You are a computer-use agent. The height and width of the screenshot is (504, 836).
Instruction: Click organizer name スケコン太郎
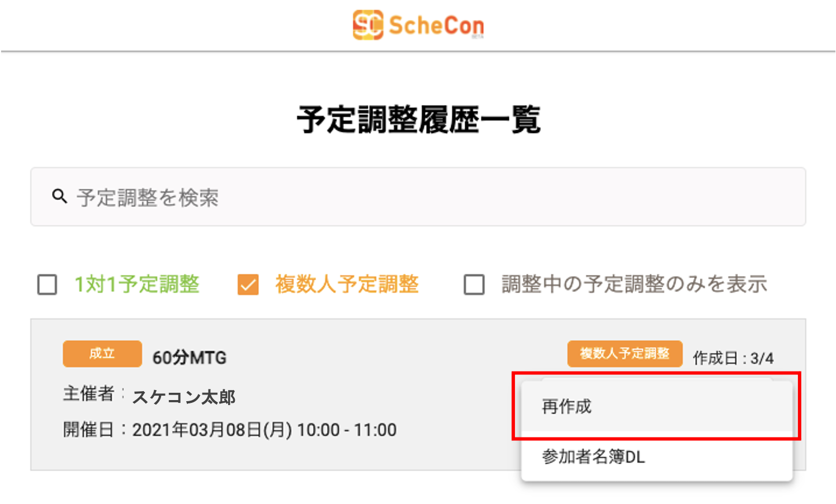point(183,397)
